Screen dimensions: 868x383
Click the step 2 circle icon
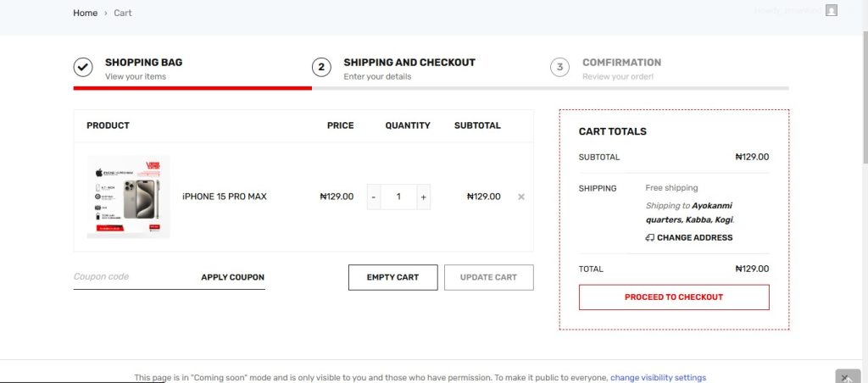(x=321, y=68)
